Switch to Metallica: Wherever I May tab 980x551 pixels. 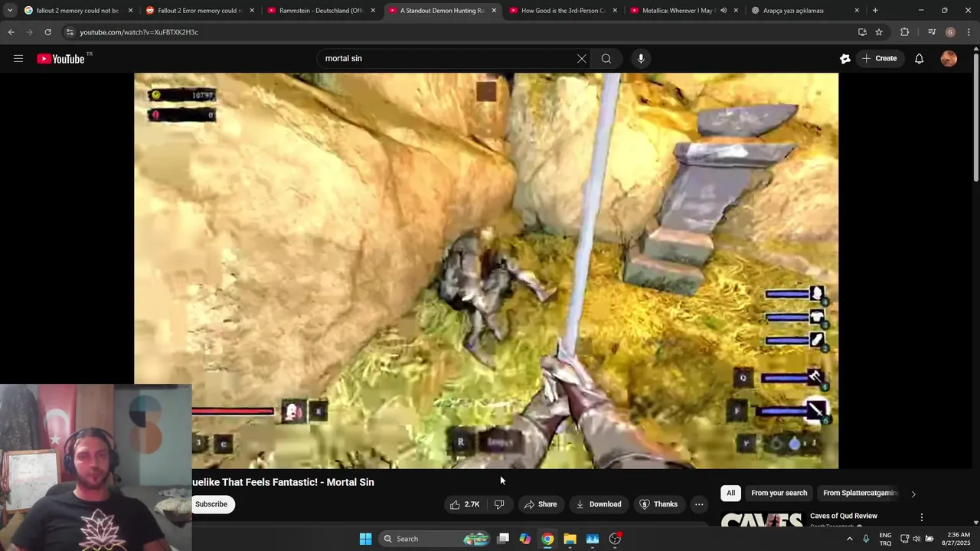(678, 11)
